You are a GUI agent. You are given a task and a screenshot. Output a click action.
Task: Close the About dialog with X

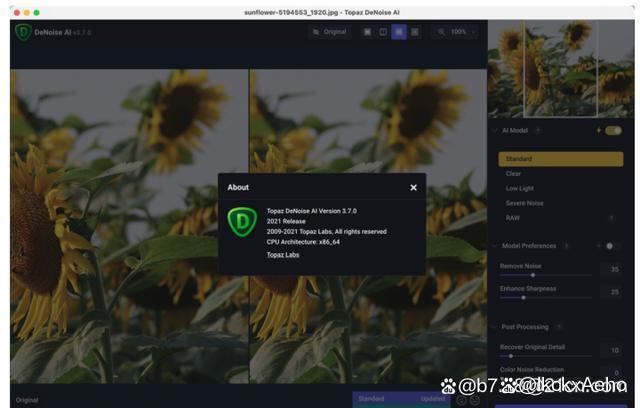pyautogui.click(x=413, y=187)
